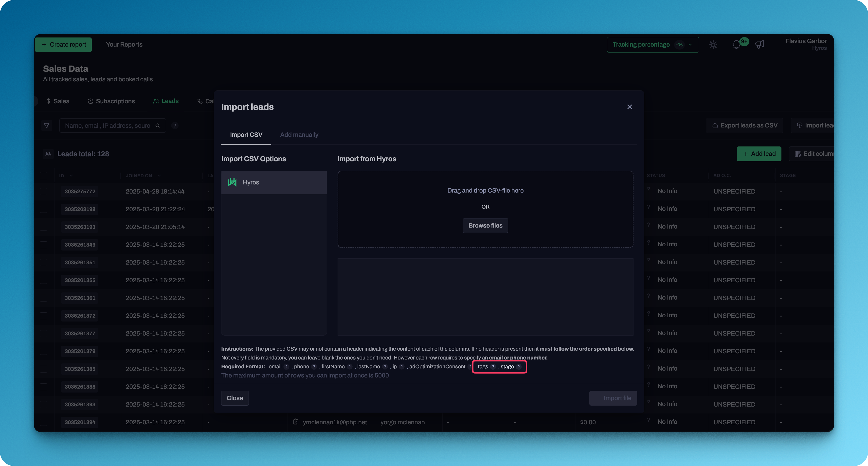Check the box for lead 3035263198
The image size is (868, 466).
point(43,209)
